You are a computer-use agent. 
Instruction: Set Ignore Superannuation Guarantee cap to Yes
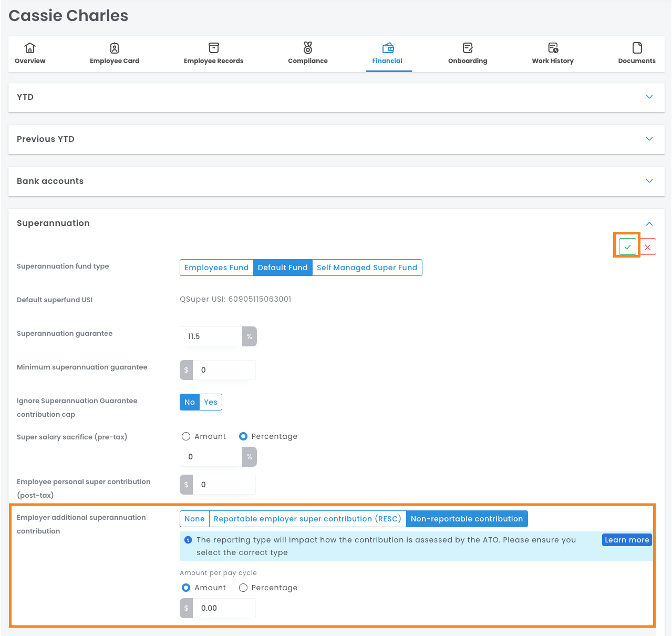pos(211,402)
